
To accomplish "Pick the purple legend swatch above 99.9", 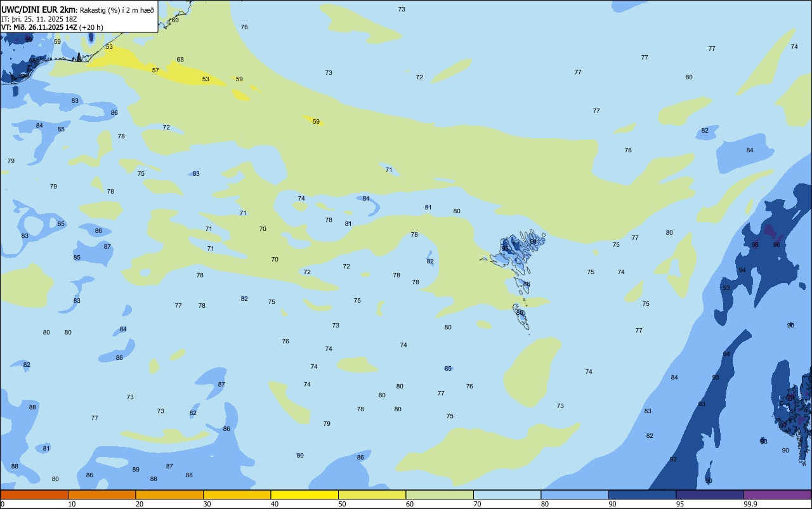I will point(777,494).
